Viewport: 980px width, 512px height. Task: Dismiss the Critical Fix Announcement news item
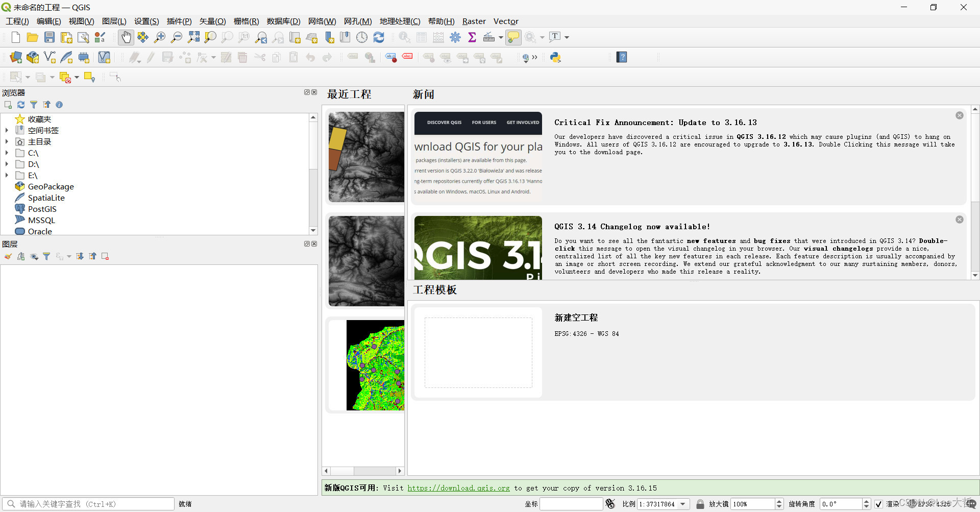960,115
